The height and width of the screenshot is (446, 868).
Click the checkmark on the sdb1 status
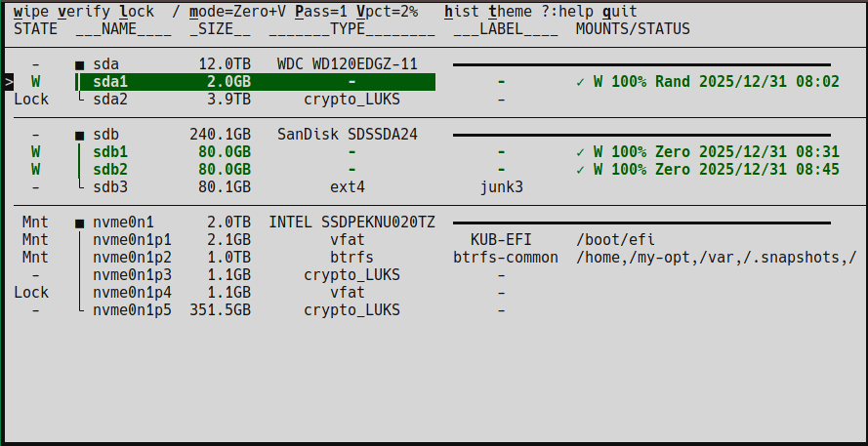[x=581, y=152]
